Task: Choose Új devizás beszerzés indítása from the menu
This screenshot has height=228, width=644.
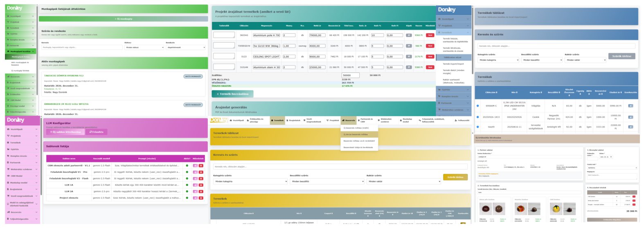Action: [x=356, y=134]
